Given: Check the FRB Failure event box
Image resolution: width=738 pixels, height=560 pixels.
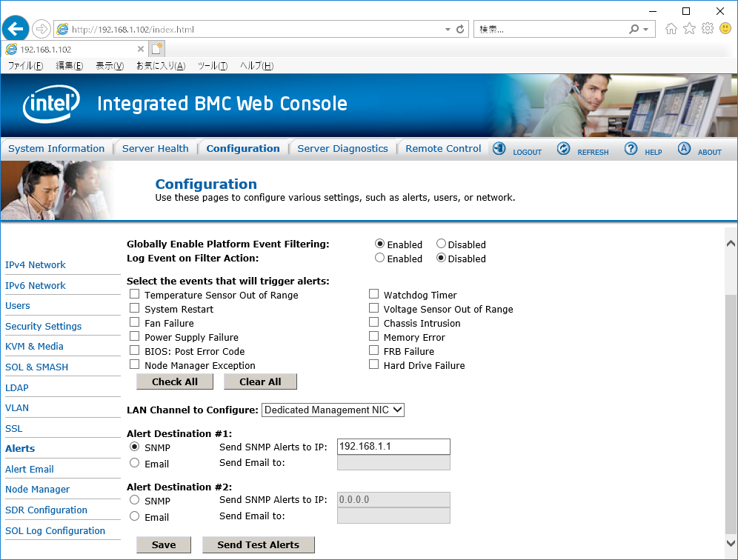Looking at the screenshot, I should pos(373,350).
